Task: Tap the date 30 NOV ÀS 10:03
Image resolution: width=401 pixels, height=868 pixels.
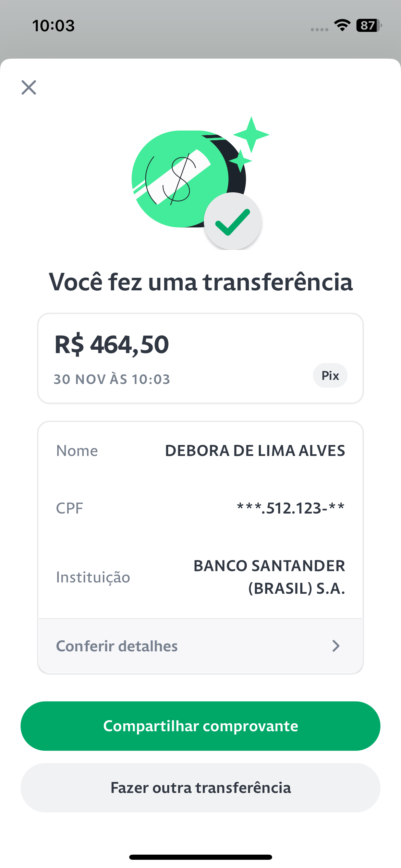Action: 112,379
